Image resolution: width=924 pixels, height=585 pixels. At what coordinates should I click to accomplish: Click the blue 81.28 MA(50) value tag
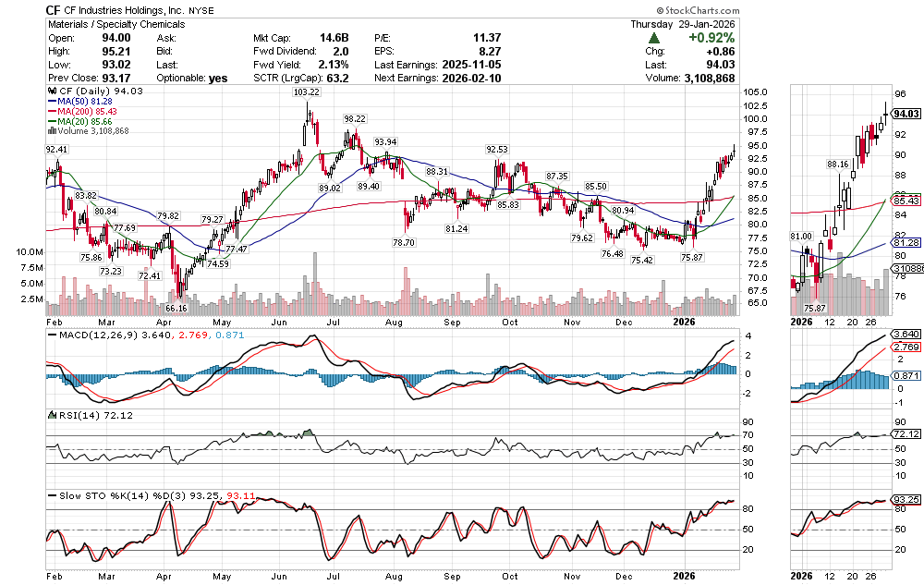point(906,243)
